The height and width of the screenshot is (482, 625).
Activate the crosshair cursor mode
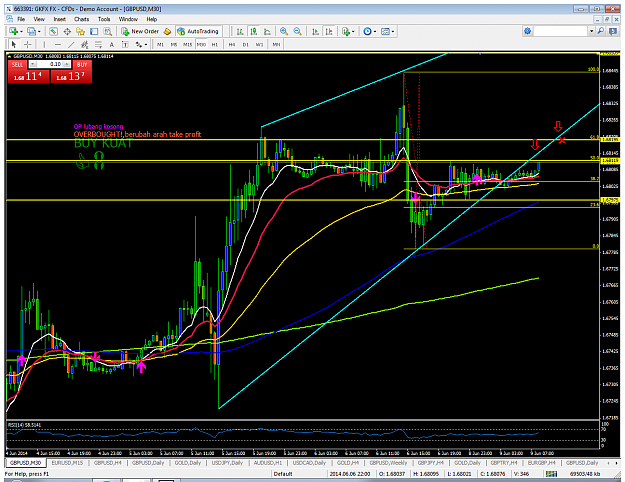click(28, 45)
